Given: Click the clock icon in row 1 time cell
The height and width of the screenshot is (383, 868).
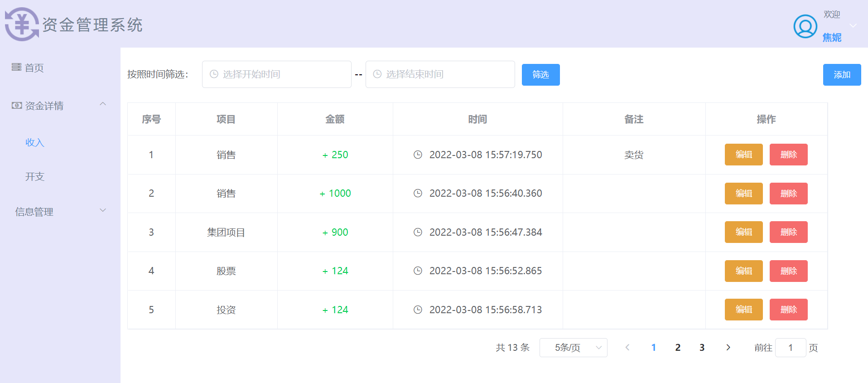Looking at the screenshot, I should tap(418, 155).
